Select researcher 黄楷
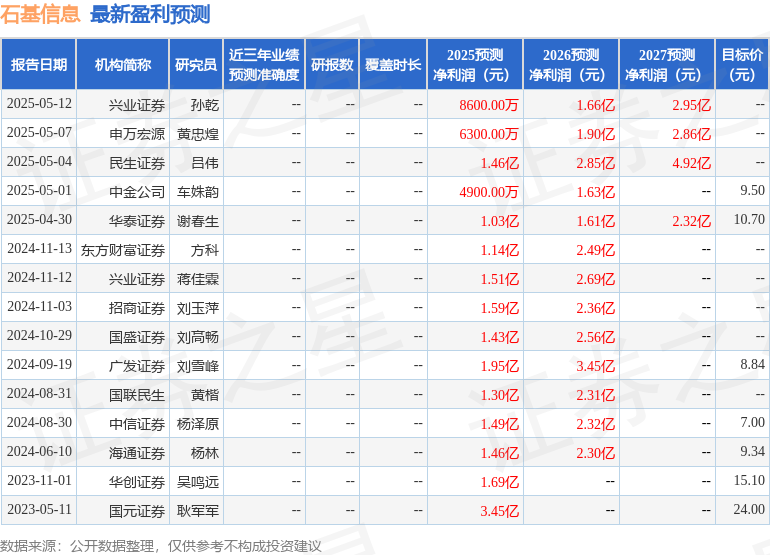 pyautogui.click(x=205, y=394)
